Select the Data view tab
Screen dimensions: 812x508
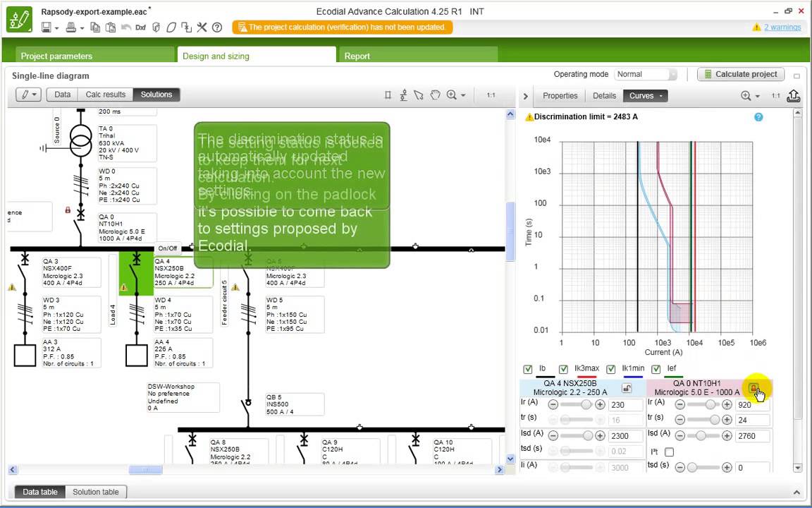point(62,95)
